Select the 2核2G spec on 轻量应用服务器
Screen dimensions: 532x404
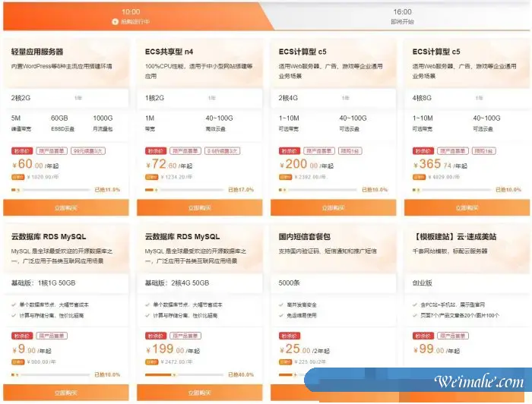tap(21, 98)
